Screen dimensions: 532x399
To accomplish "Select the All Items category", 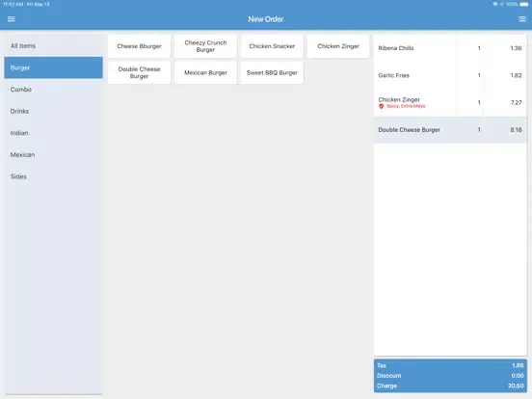I will pyautogui.click(x=54, y=46).
